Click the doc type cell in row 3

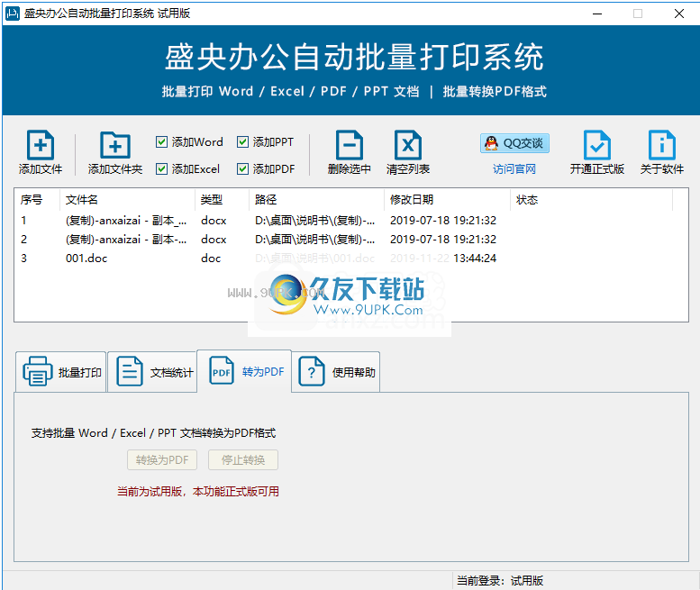[x=211, y=259]
